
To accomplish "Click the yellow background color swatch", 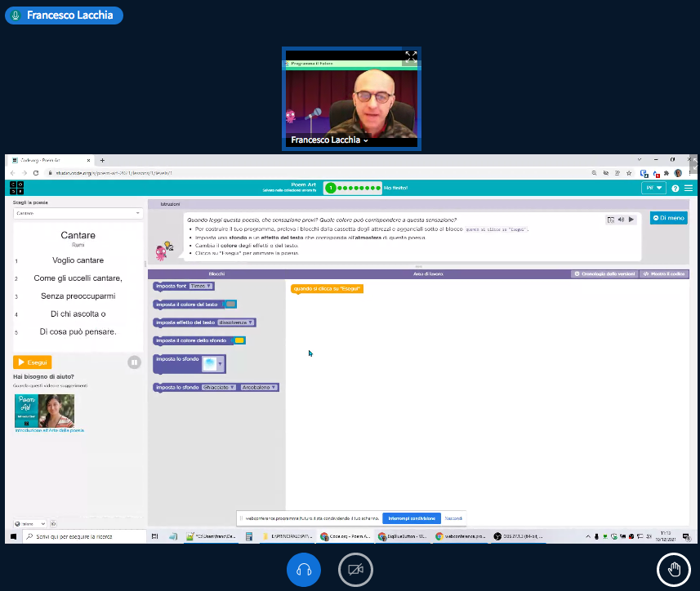I will coord(240,340).
